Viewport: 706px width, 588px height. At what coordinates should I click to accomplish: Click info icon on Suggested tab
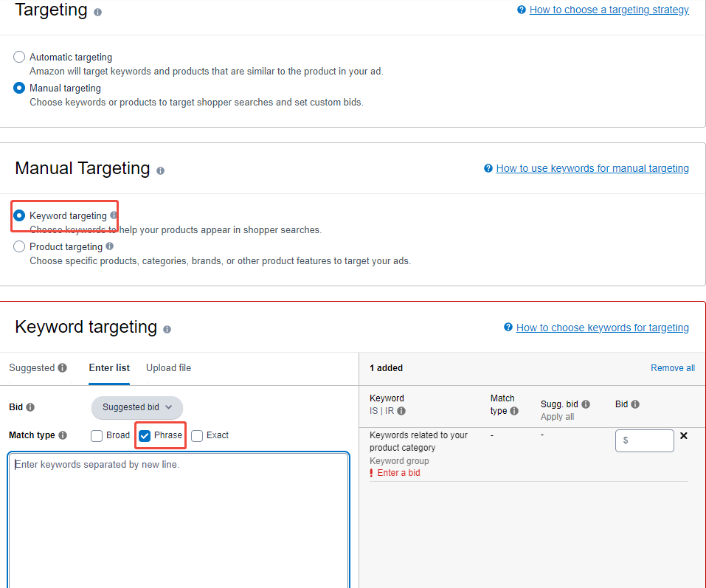pyautogui.click(x=63, y=368)
